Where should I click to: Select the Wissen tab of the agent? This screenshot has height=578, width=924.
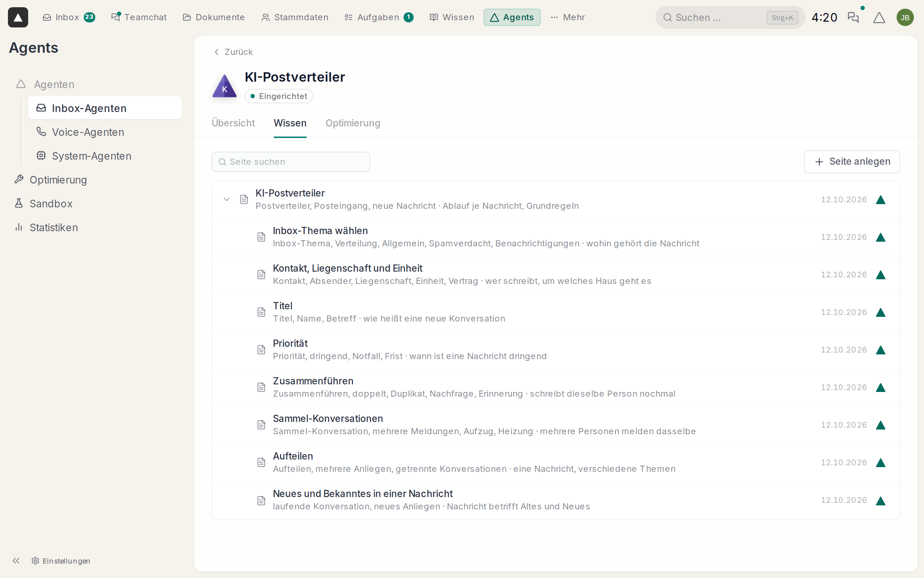pyautogui.click(x=290, y=123)
